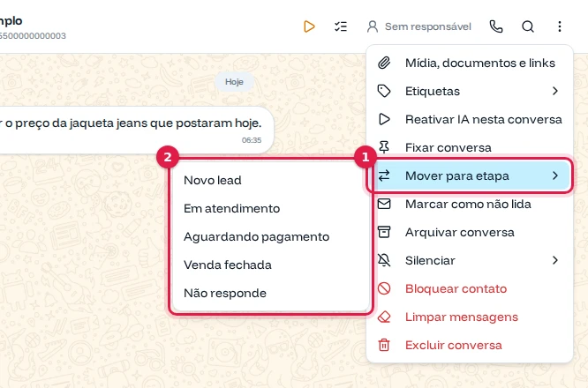Choose Fixar conversa
The image size is (588, 388).
470,147
